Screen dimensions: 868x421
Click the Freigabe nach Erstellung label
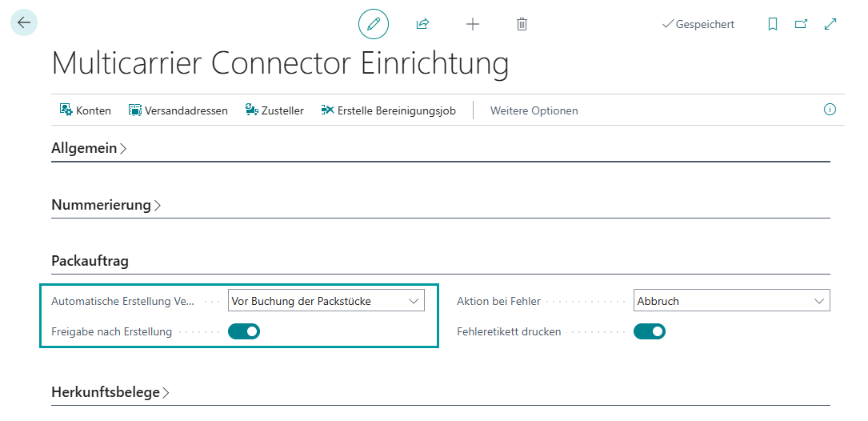[112, 332]
